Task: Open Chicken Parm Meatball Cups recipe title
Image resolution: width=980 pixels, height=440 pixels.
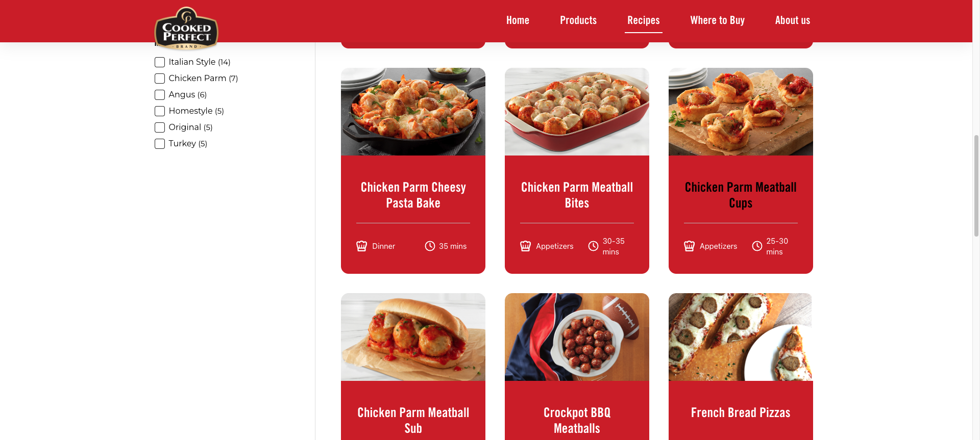Action: click(741, 195)
